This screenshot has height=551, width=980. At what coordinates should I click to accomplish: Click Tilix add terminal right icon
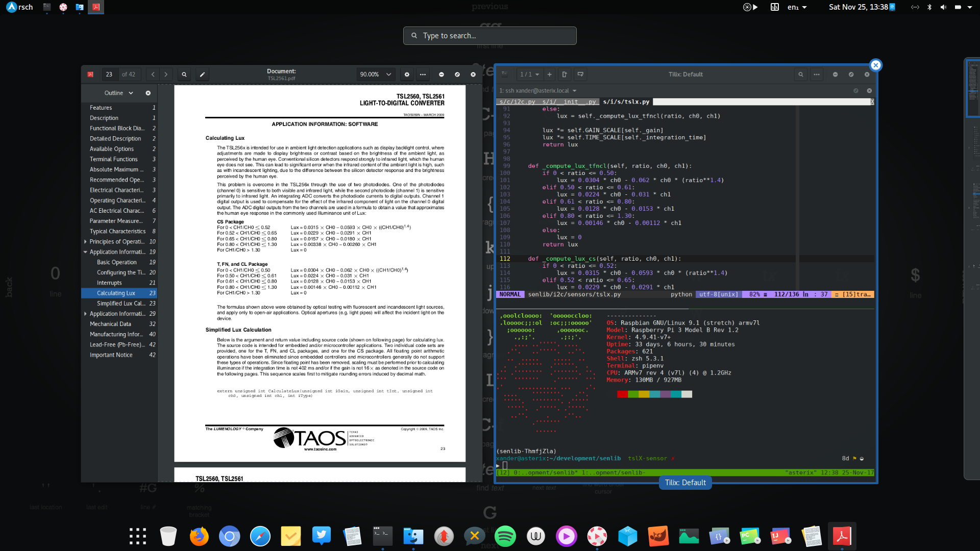565,74
